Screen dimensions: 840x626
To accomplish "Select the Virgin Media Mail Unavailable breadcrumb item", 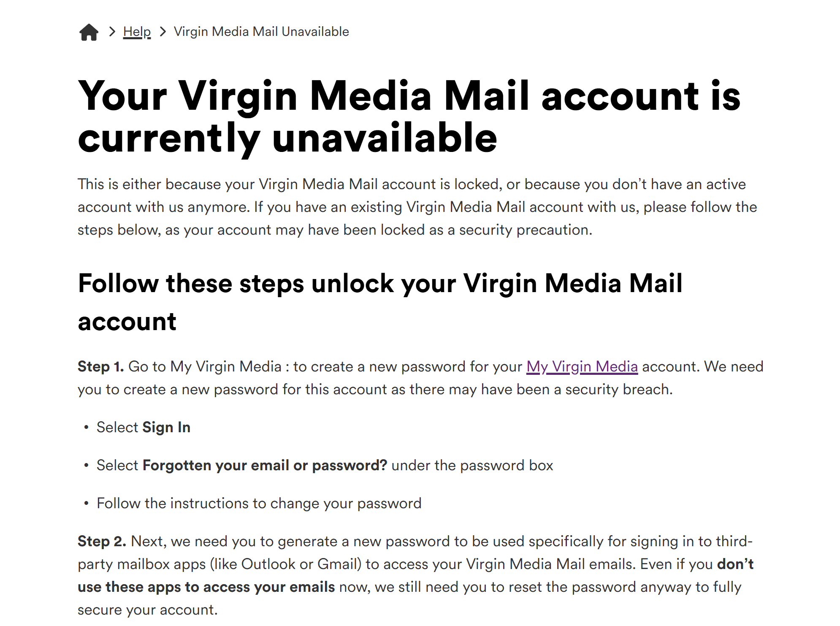I will [261, 32].
